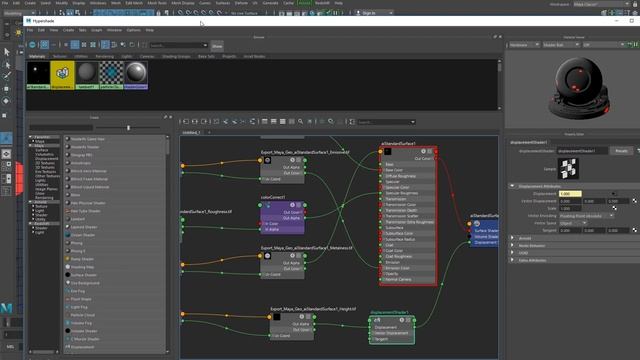Image resolution: width=640 pixels, height=360 pixels.
Task: Switch to the Cameras tab in browser
Action: point(147,56)
